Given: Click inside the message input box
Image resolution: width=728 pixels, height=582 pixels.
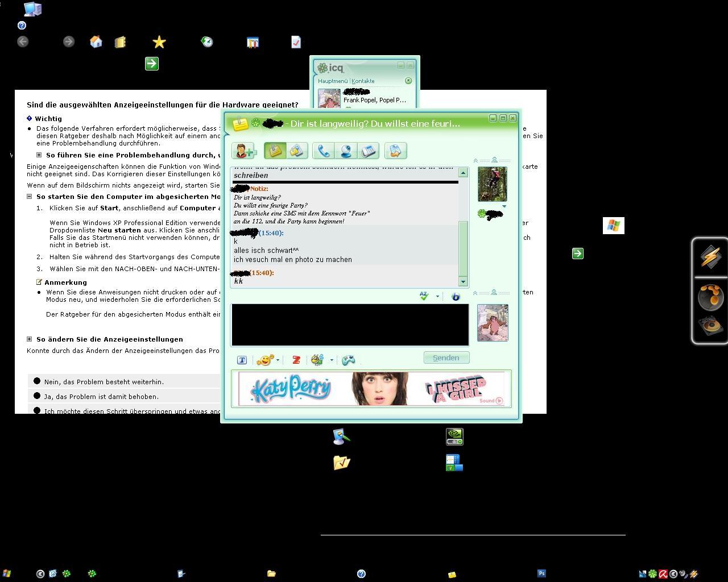Looking at the screenshot, I should (x=350, y=325).
